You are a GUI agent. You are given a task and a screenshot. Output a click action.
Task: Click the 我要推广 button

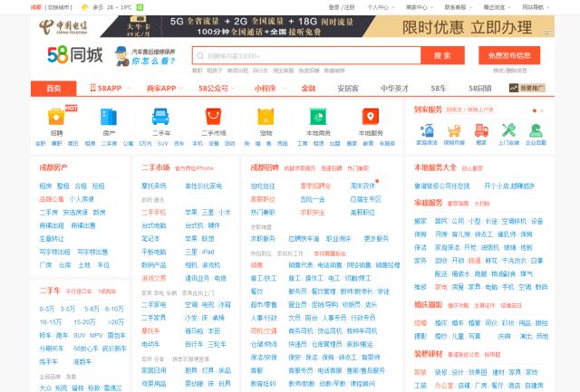click(527, 88)
